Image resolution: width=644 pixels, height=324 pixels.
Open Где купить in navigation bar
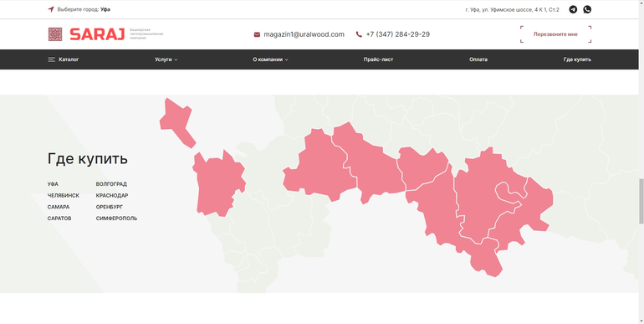click(x=577, y=59)
